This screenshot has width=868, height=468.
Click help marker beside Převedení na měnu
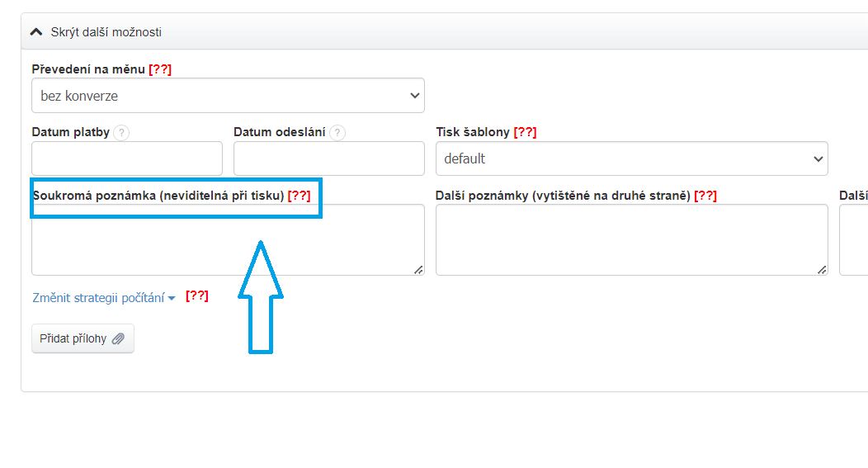(160, 69)
